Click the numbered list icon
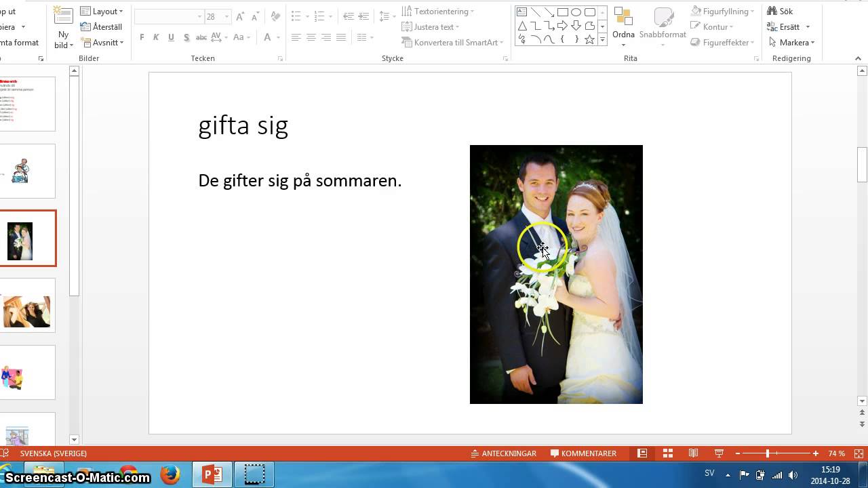The width and height of the screenshot is (868, 488). (320, 16)
